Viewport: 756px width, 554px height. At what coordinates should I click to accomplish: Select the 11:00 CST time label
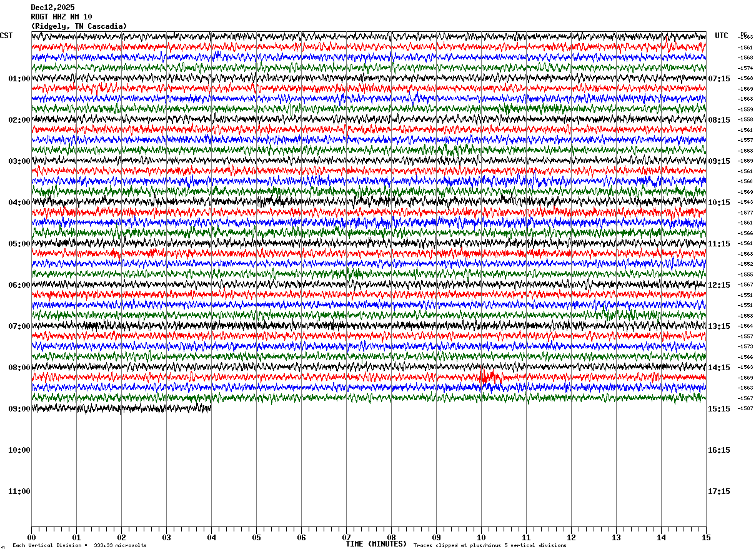(19, 491)
